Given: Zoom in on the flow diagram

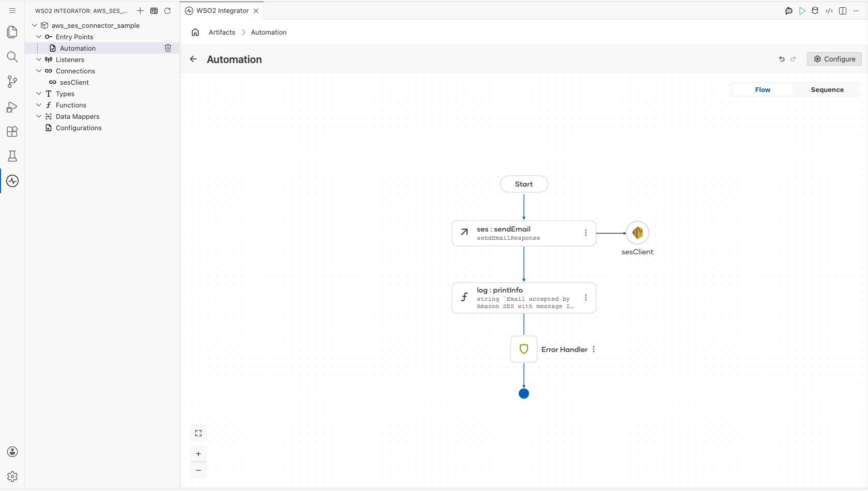Looking at the screenshot, I should pos(198,454).
